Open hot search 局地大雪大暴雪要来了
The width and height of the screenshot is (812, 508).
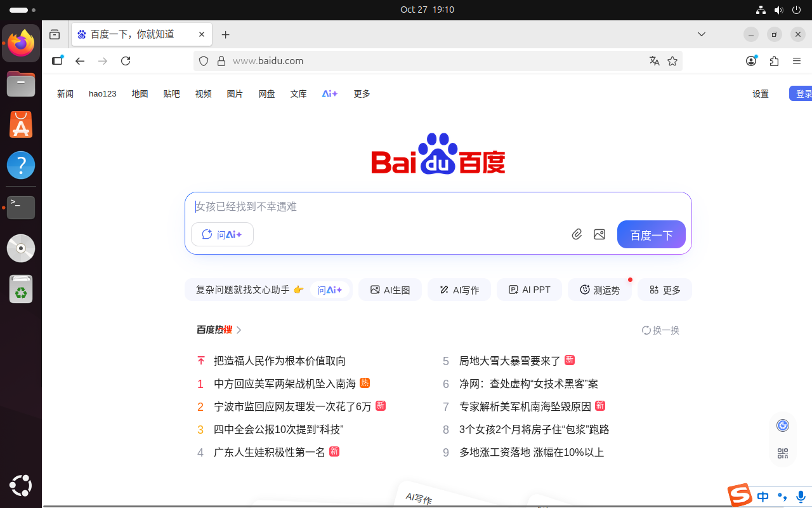pyautogui.click(x=510, y=361)
